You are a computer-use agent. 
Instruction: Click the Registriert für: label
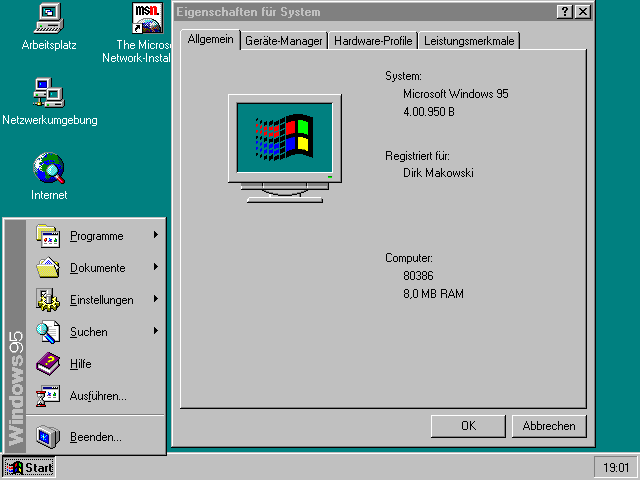point(417,156)
